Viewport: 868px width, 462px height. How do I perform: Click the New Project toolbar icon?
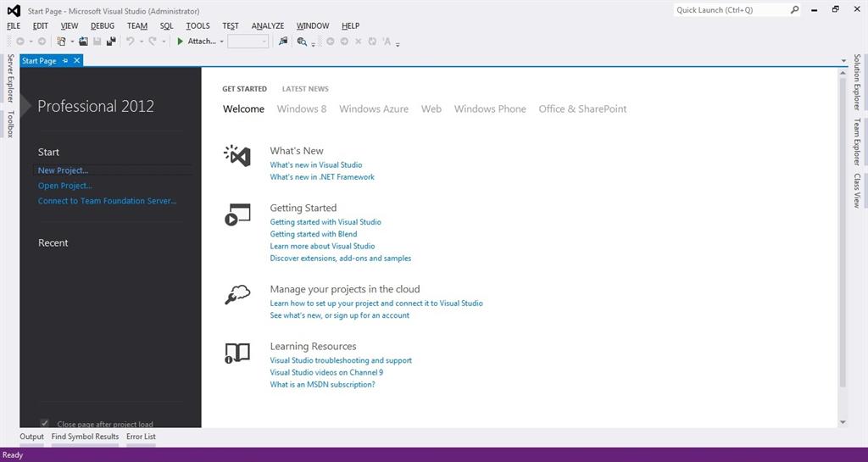coord(61,42)
